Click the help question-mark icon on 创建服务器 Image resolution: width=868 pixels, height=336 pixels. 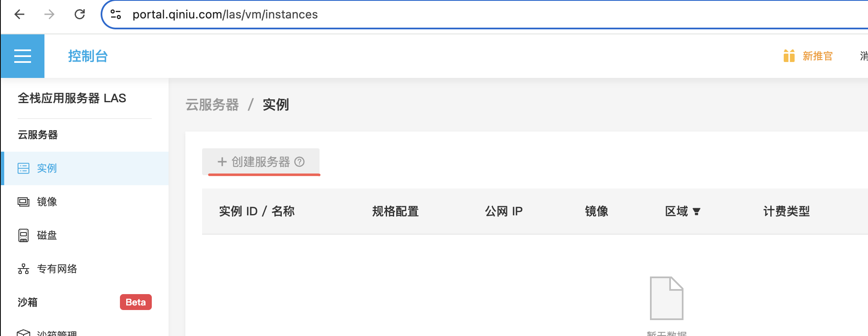(299, 162)
